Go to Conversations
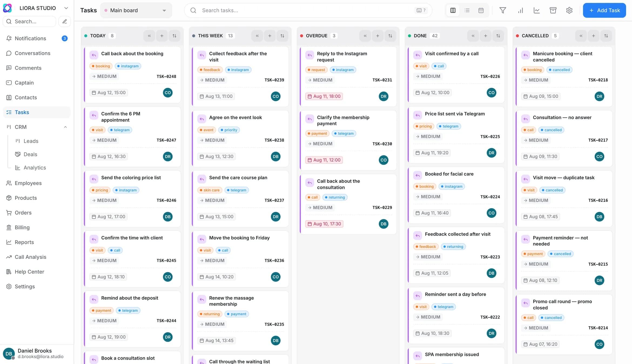 click(37, 53)
